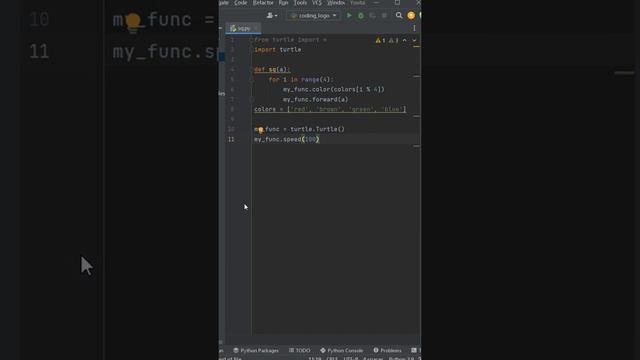The height and width of the screenshot is (360, 640).
Task: Open the Python Console tool window
Action: click(x=342, y=350)
